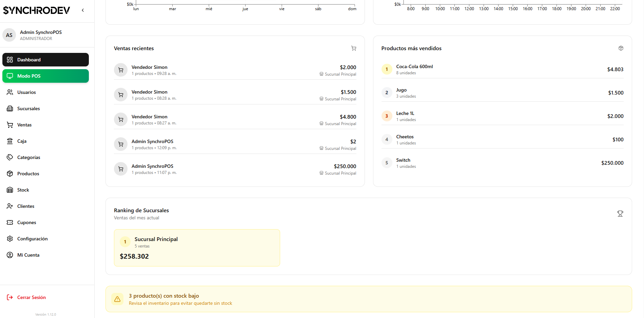
Task: Click the low stock warning banner
Action: [368, 299]
